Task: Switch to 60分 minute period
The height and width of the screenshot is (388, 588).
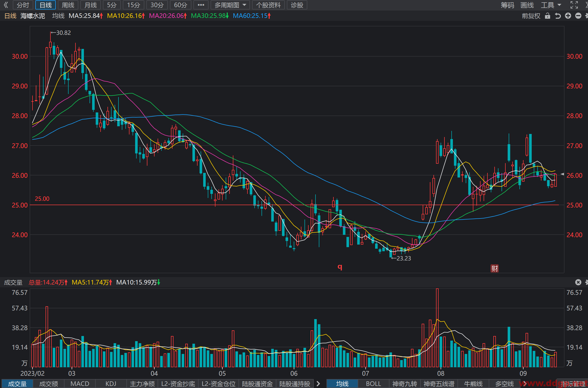Action: (x=181, y=5)
